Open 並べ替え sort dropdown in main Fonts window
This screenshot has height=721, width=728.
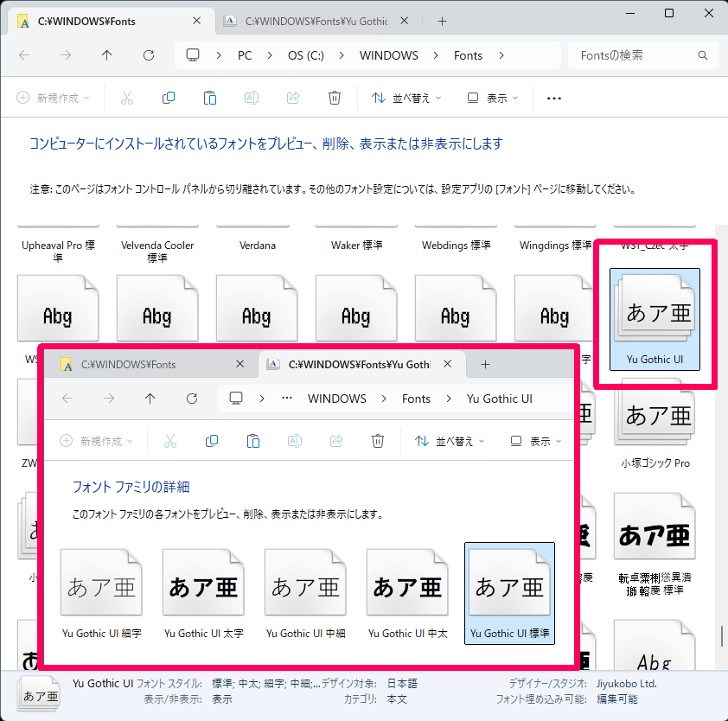tap(406, 98)
